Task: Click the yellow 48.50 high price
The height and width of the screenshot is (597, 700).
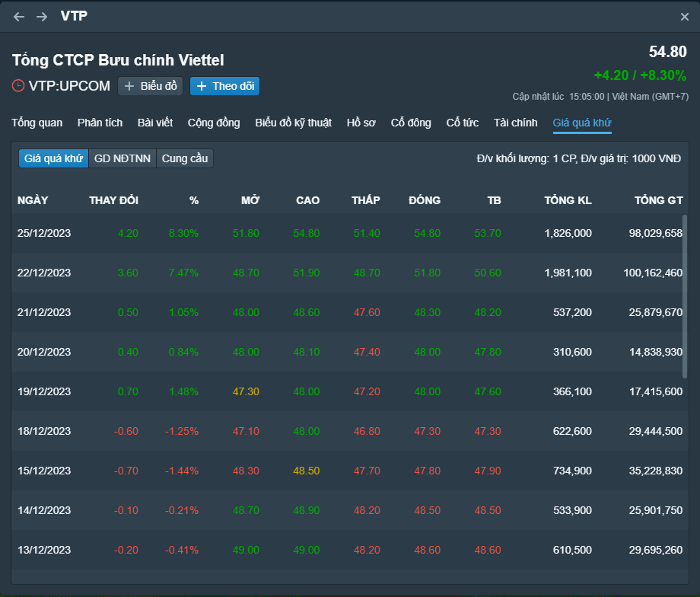Action: coord(306,471)
